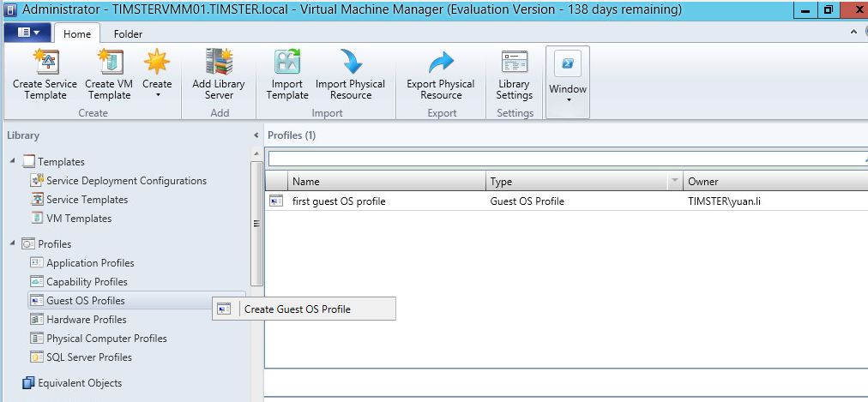The width and height of the screenshot is (868, 402).
Task: Click the first guest OS profile row icon
Action: coord(276,201)
